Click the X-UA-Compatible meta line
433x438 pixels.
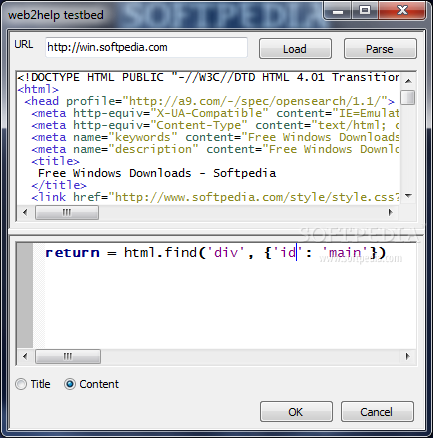215,113
